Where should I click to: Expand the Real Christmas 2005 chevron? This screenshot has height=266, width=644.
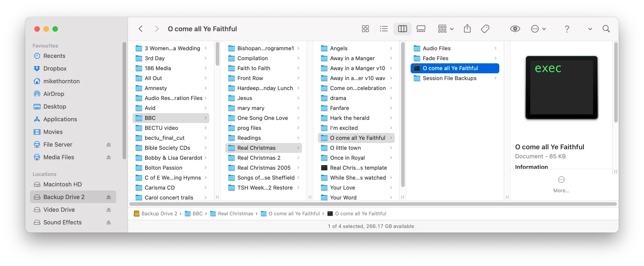pos(298,168)
